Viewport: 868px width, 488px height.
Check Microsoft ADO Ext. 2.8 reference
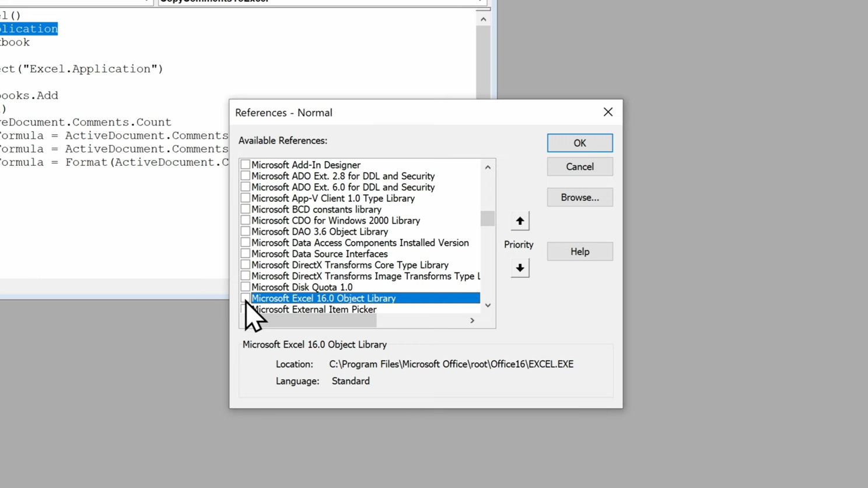[246, 176]
